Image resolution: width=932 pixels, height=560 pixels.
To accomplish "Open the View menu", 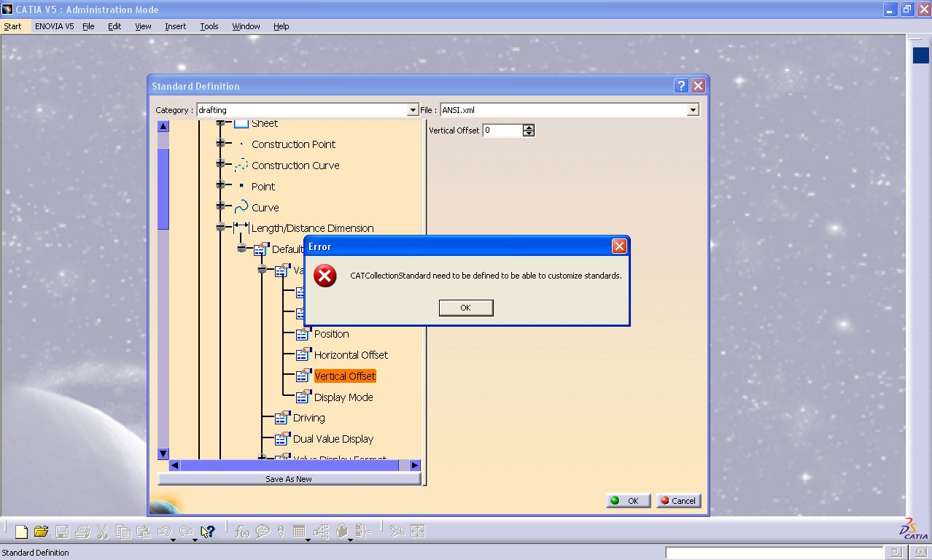I will point(143,26).
